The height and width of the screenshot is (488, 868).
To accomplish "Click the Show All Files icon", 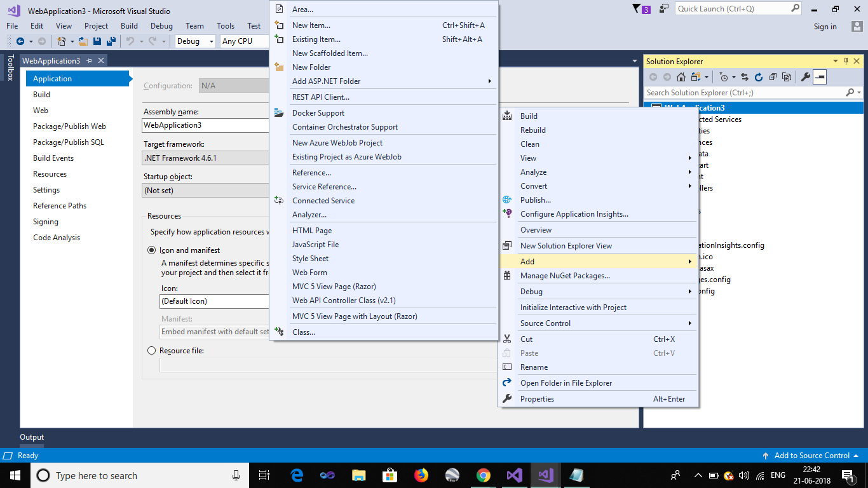I will pos(787,78).
